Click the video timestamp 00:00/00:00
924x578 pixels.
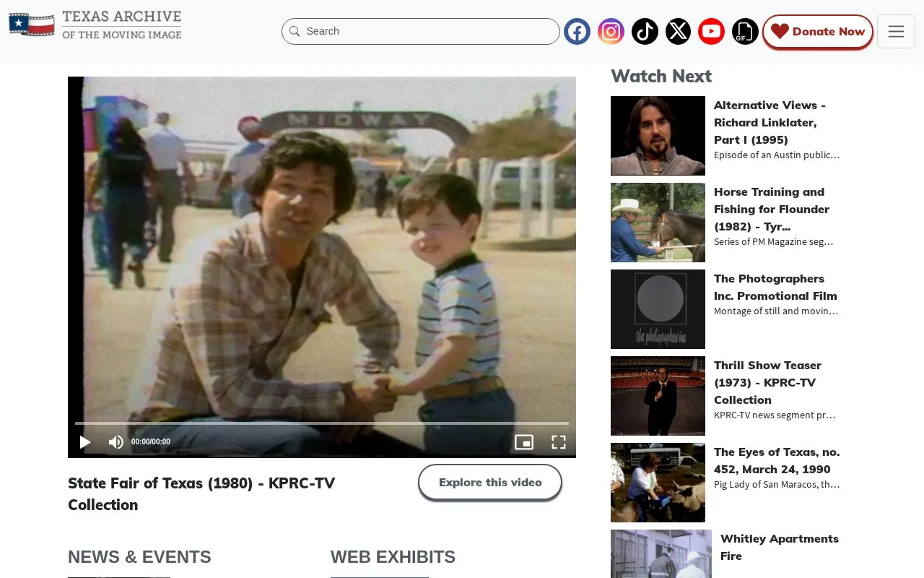[151, 442]
